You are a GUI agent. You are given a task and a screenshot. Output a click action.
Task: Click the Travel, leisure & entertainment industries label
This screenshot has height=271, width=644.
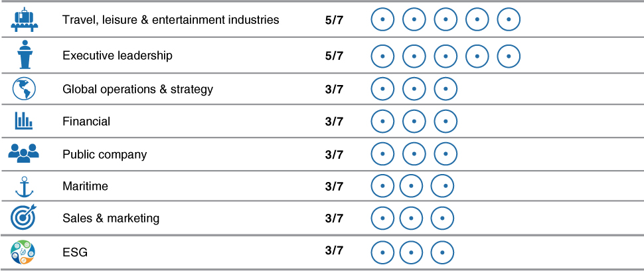[x=171, y=20]
